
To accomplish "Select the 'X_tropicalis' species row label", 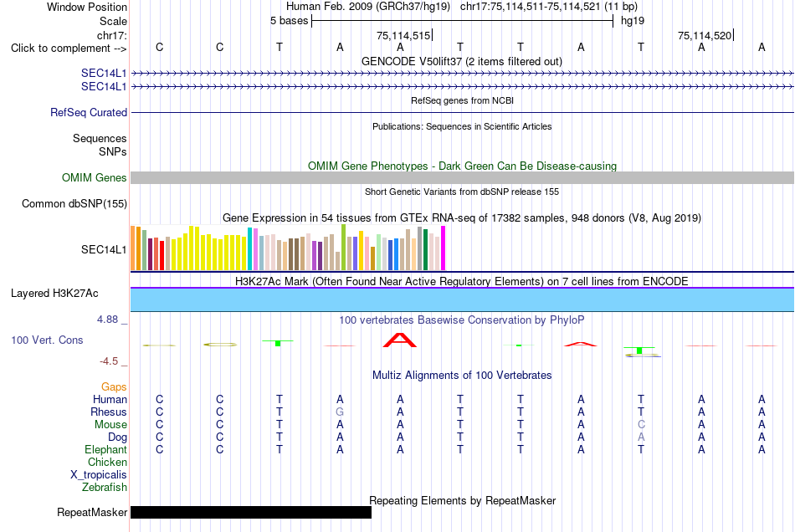I will (x=99, y=475).
